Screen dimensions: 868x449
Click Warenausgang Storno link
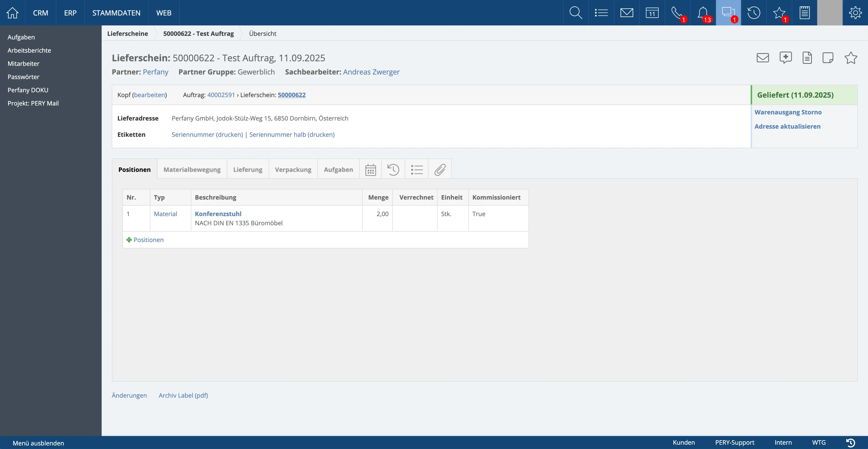pos(788,112)
